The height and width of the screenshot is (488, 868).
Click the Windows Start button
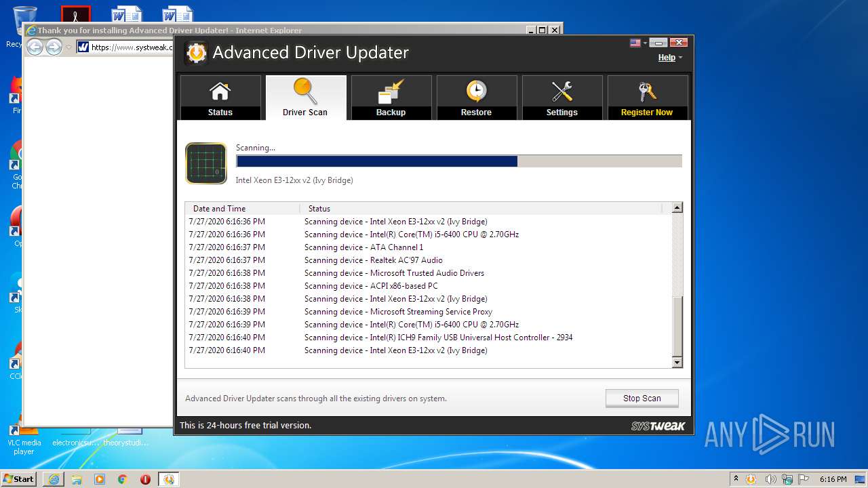coord(19,479)
